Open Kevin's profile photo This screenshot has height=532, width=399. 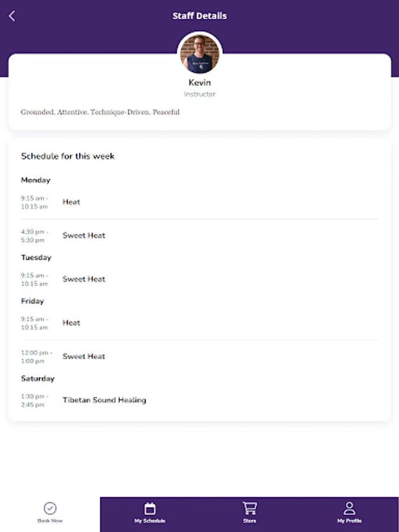(200, 54)
